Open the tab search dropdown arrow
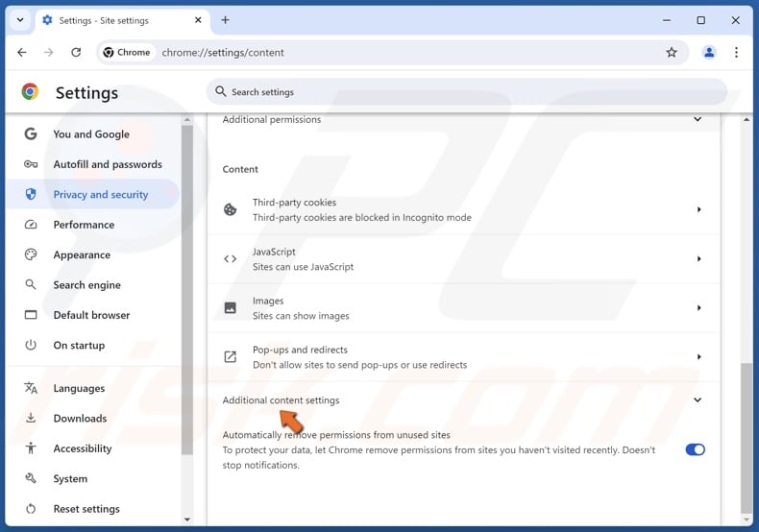This screenshot has height=532, width=759. [x=20, y=20]
